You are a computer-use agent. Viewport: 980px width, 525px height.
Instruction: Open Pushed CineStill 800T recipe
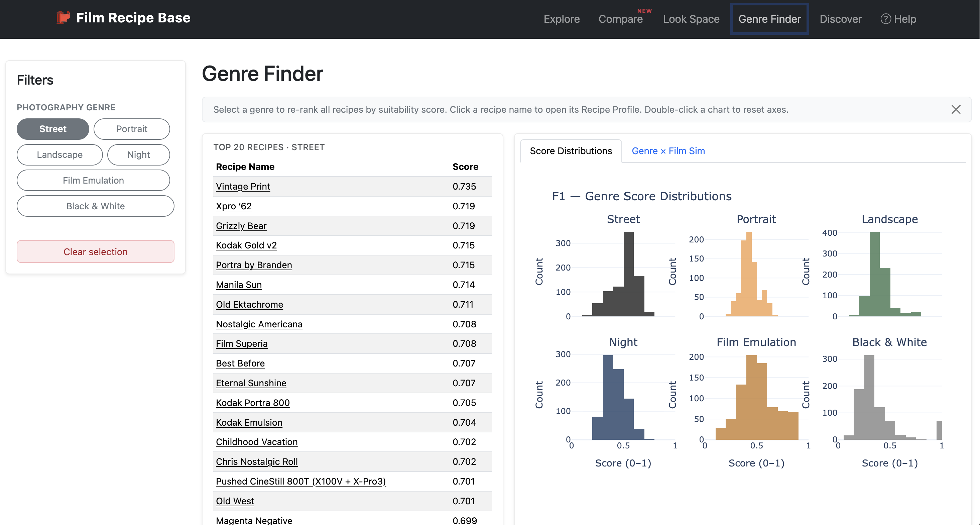pos(300,482)
